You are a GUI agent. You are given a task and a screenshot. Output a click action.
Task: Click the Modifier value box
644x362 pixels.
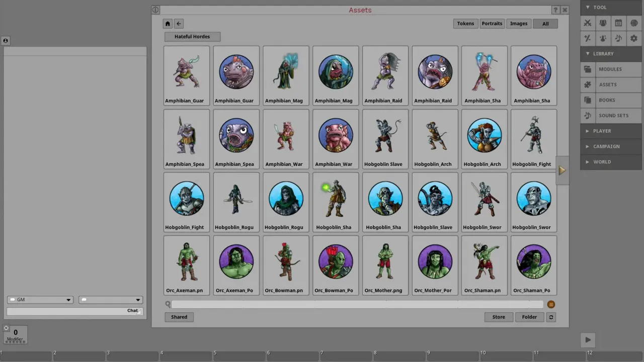coord(15,334)
